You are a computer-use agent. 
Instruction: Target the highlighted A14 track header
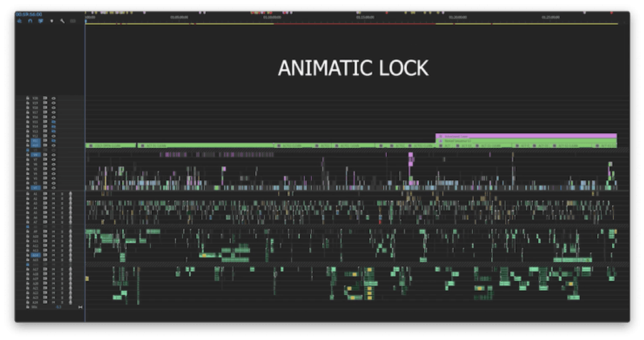pyautogui.click(x=35, y=255)
